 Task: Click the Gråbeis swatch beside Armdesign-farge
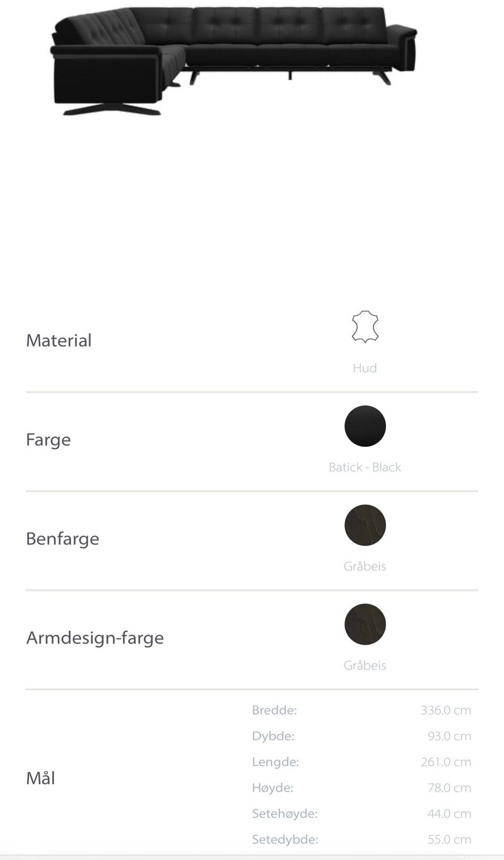click(x=365, y=624)
